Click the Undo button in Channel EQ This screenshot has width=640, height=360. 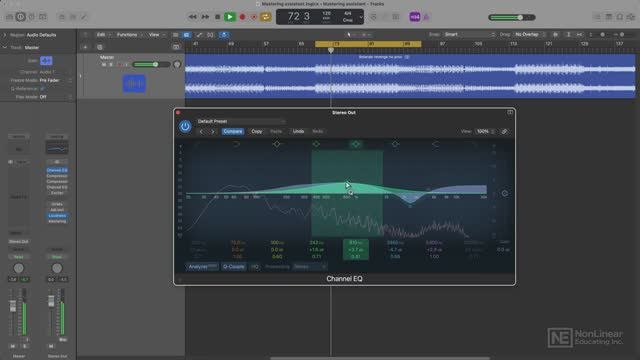click(x=298, y=131)
